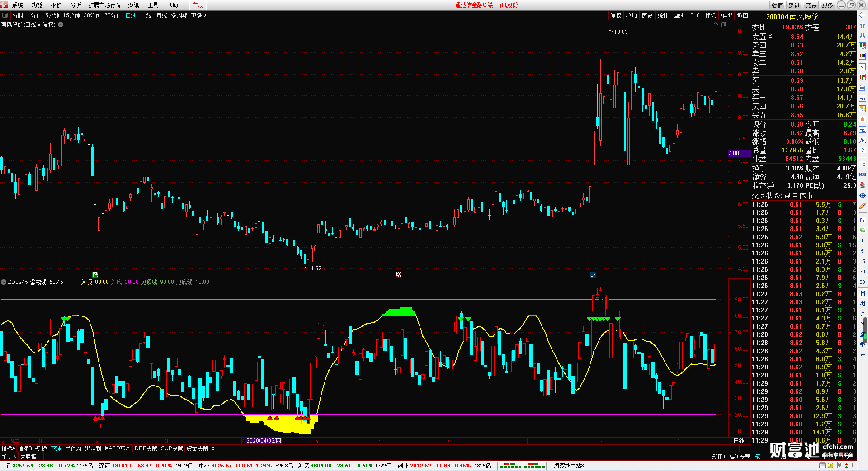Screen dimensions: 868x471
Task: Switch to 月线 monthly period
Action: pyautogui.click(x=161, y=15)
